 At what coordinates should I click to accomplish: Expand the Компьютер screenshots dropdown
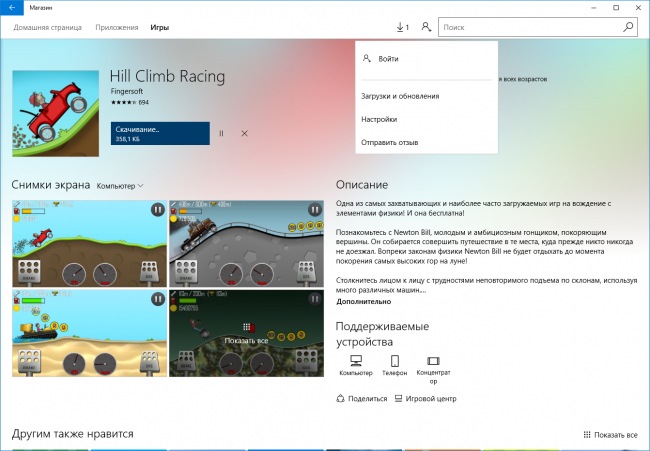point(120,186)
